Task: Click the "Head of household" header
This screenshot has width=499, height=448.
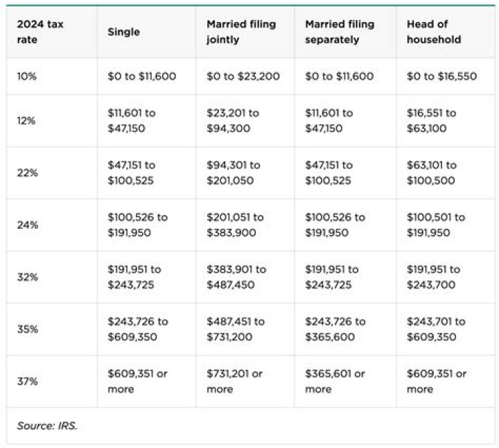Action: (x=433, y=32)
